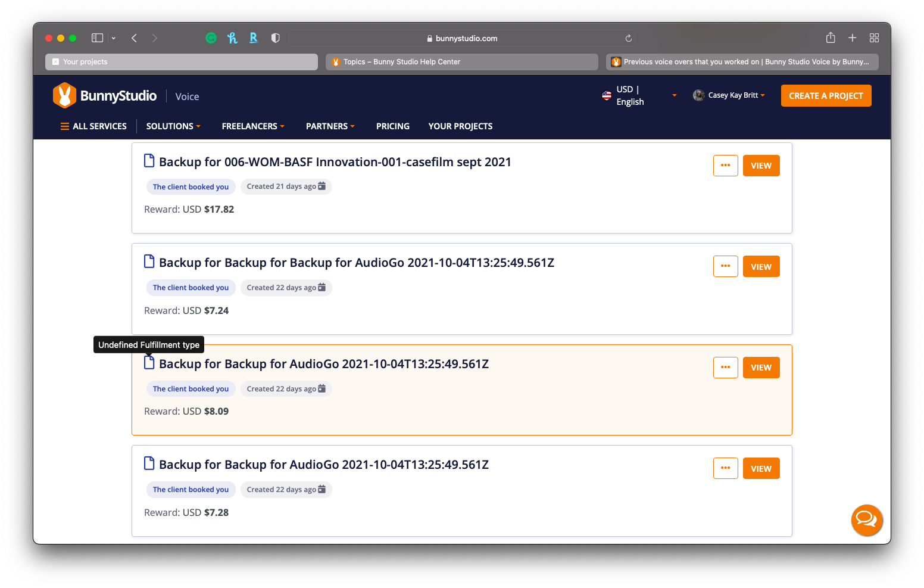Go to YOUR PROJECTS in the navigation
The width and height of the screenshot is (924, 588).
[x=460, y=126]
